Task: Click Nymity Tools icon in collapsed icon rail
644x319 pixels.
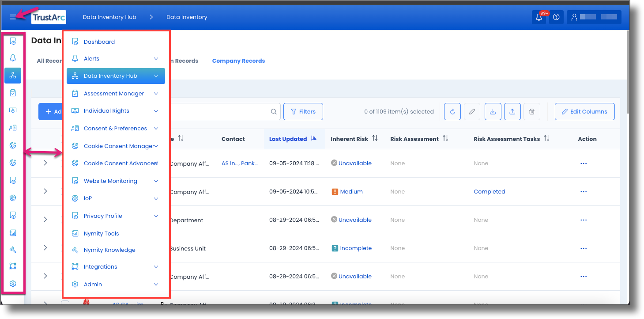Action: [x=13, y=233]
